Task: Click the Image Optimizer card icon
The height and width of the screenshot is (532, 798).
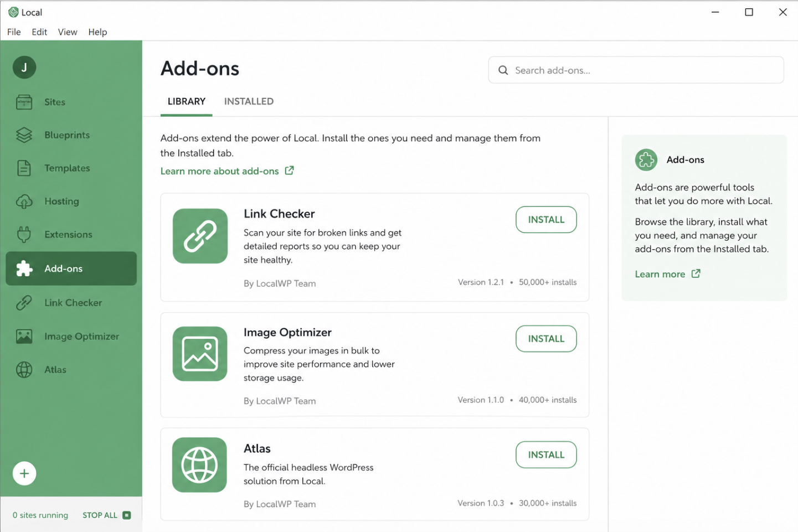Action: [x=200, y=354]
